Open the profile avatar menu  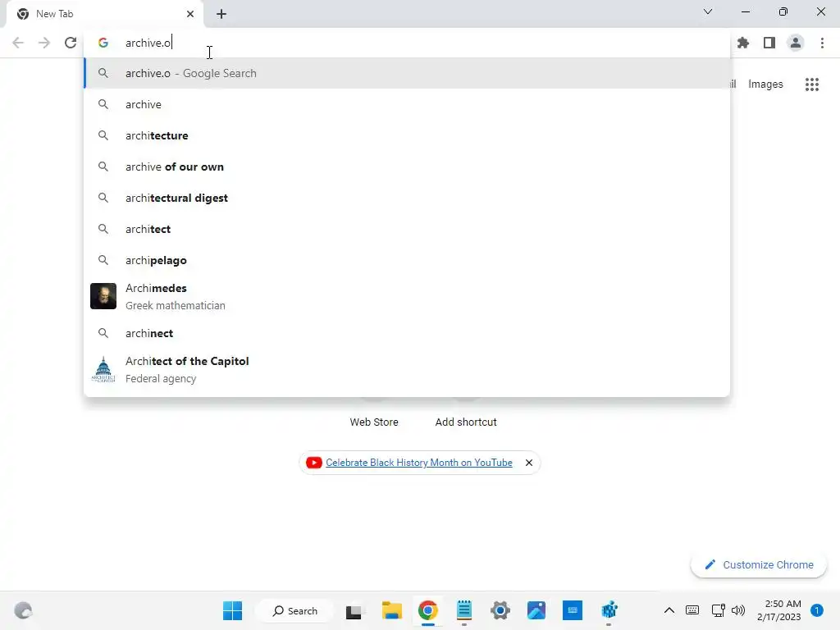pyautogui.click(x=796, y=43)
